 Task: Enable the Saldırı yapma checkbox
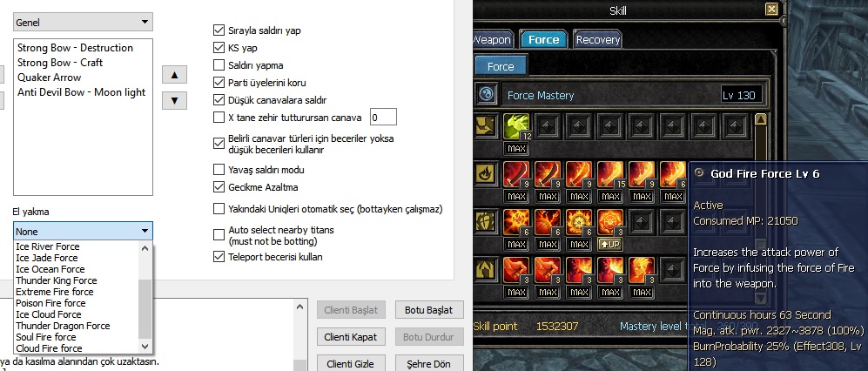tap(219, 65)
